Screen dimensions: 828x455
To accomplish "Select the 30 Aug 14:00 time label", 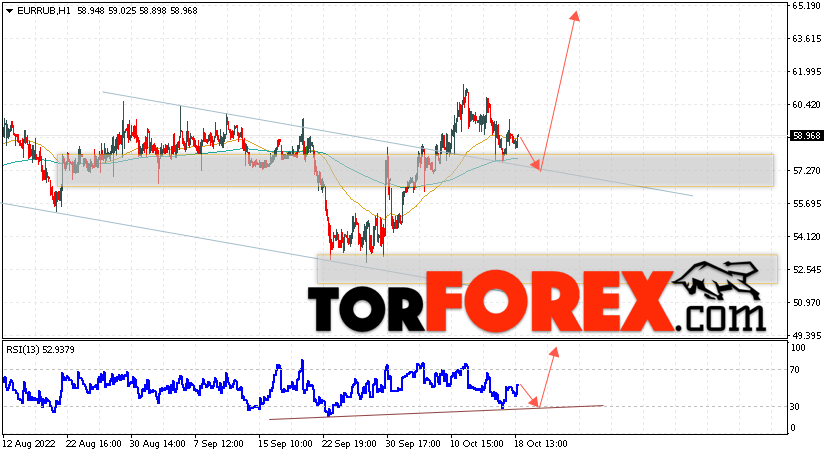I will click(x=157, y=444).
